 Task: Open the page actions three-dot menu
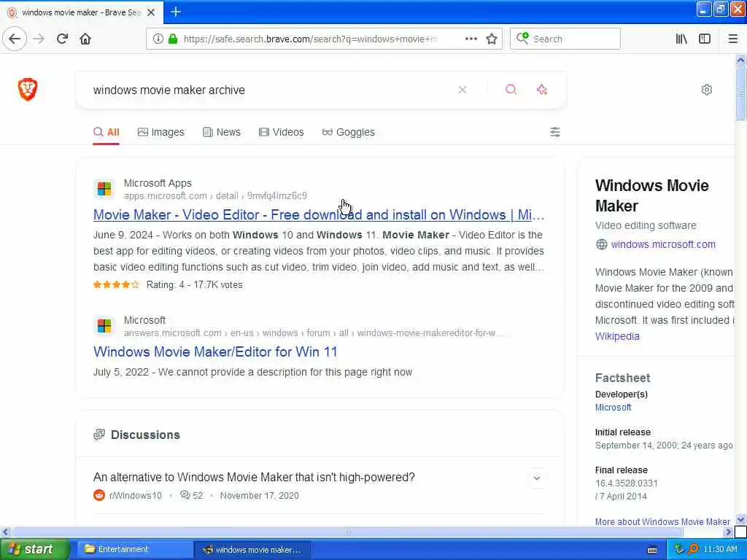coord(471,39)
